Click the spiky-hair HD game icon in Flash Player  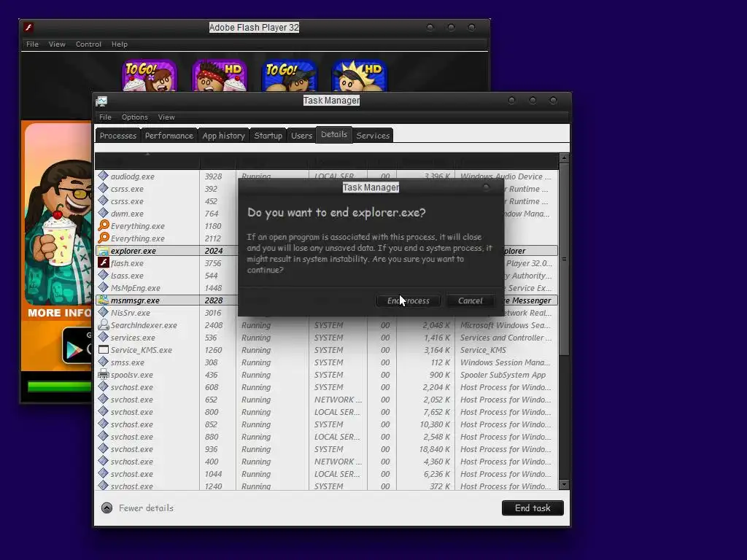click(359, 75)
